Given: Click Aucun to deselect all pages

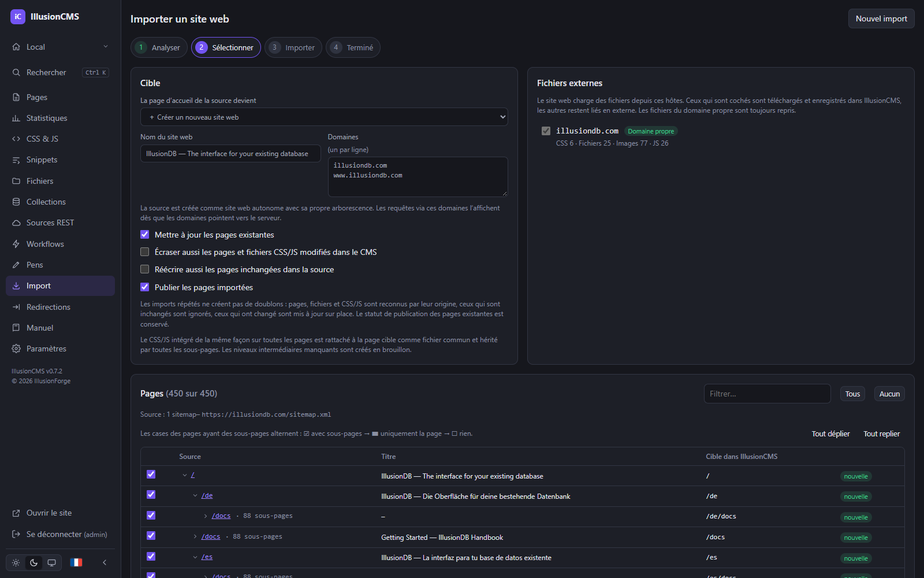Looking at the screenshot, I should (x=889, y=394).
